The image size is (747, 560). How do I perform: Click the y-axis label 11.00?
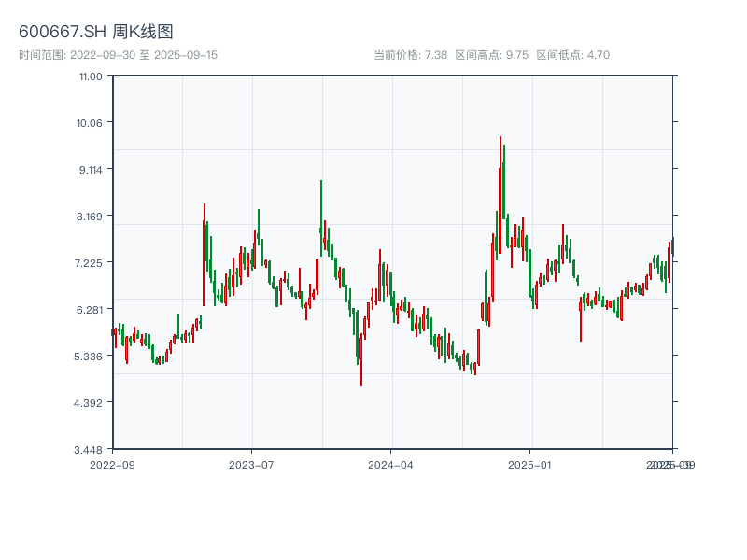(91, 77)
